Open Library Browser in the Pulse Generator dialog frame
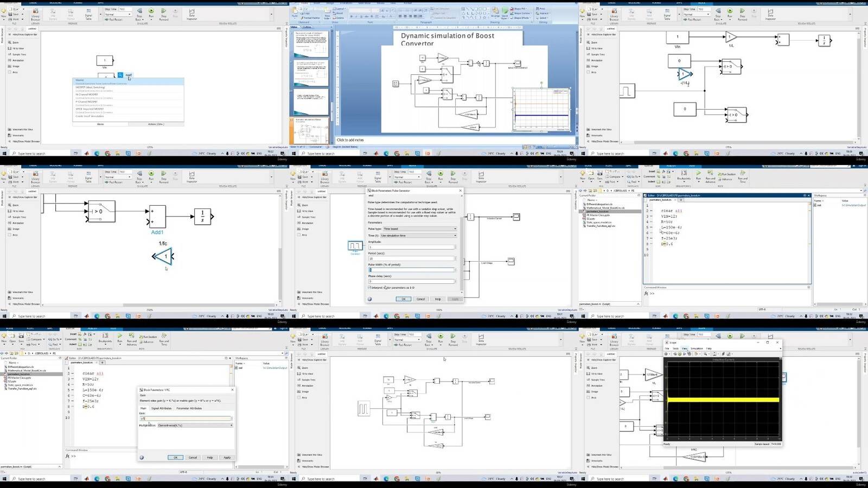This screenshot has height=488, width=868. pyautogui.click(x=324, y=176)
